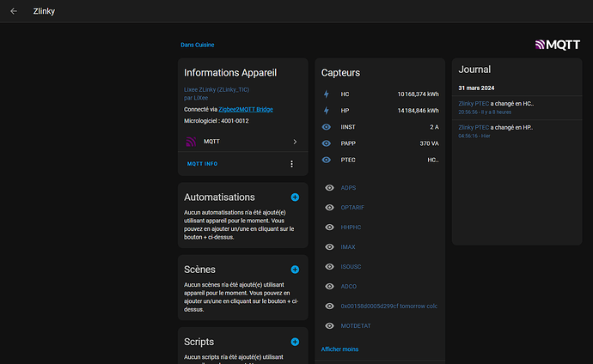Add a new scene with plus icon
The image size is (593, 364).
pos(295,270)
